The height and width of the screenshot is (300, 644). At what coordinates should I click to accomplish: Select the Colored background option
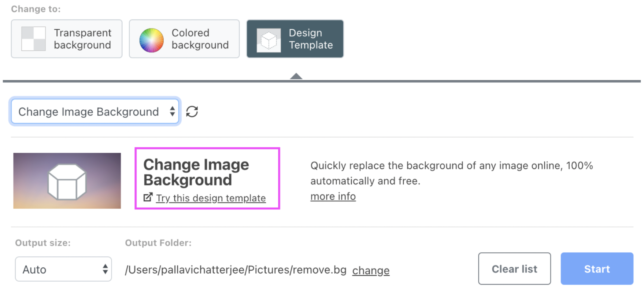(x=184, y=39)
